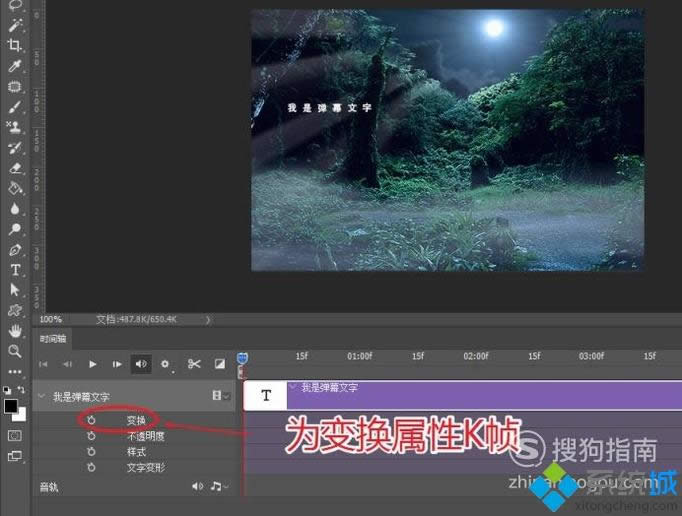Split the clip at playhead with scissors

click(194, 364)
